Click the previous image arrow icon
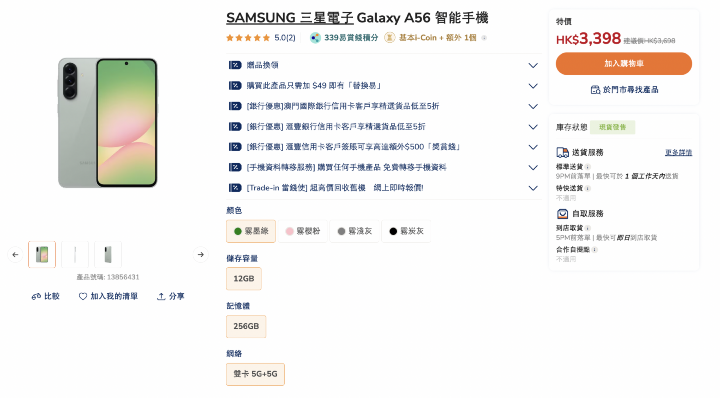Screen dimensions: 720x398 (x=15, y=254)
